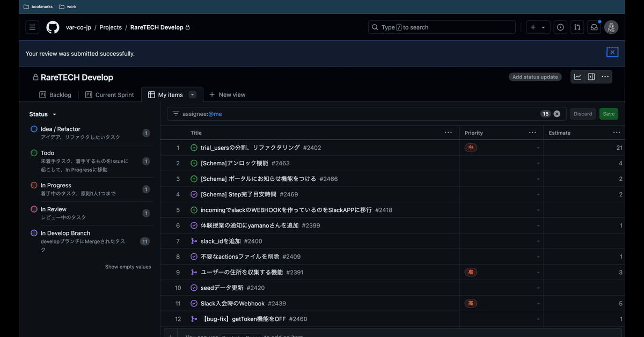Screen dimensions: 644x337
Task: Open the work folder in bookmarks bar
Action: pyautogui.click(x=68, y=7)
